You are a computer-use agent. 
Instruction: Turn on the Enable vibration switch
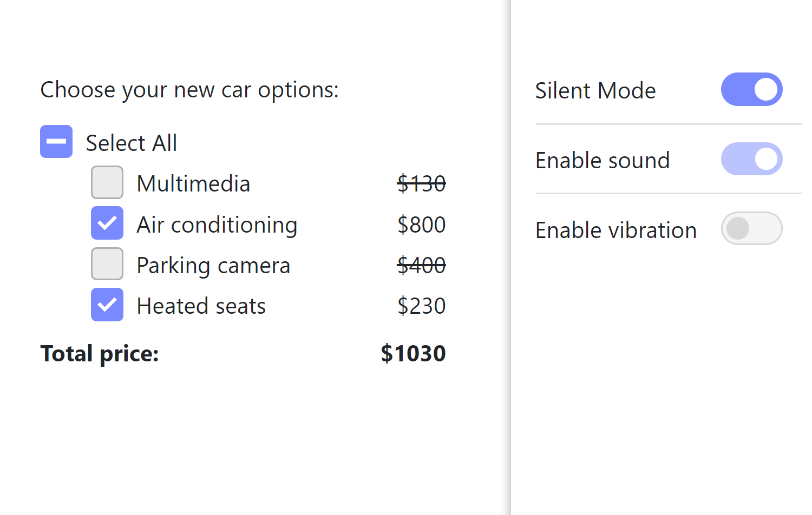pyautogui.click(x=751, y=228)
